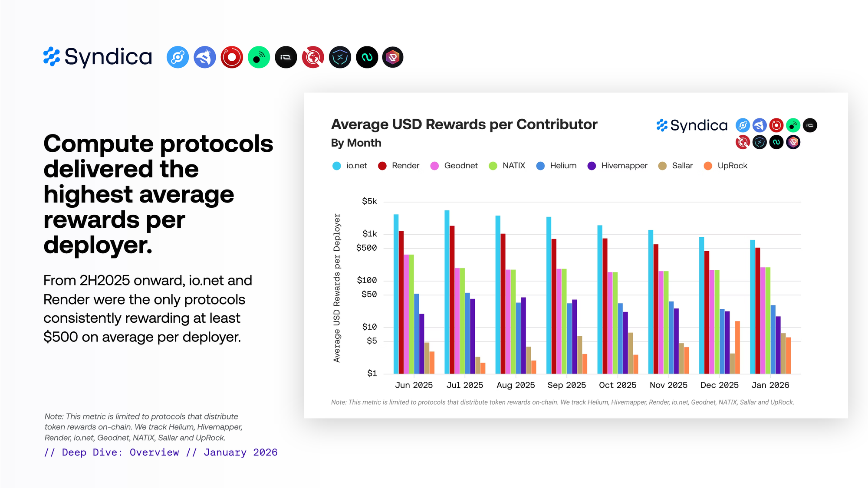Toggle io.net series in chart legend

[x=356, y=166]
